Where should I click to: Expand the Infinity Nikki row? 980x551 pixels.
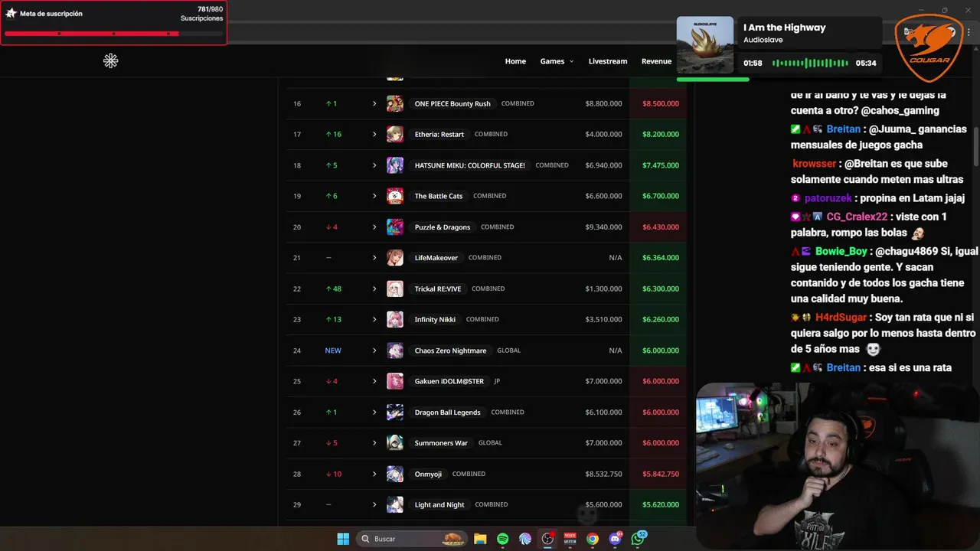point(374,319)
